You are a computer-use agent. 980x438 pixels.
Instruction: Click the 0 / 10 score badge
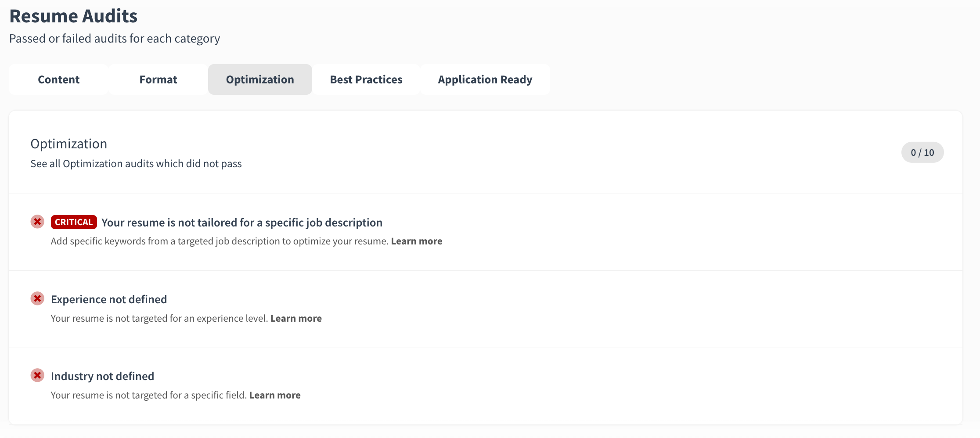click(922, 153)
